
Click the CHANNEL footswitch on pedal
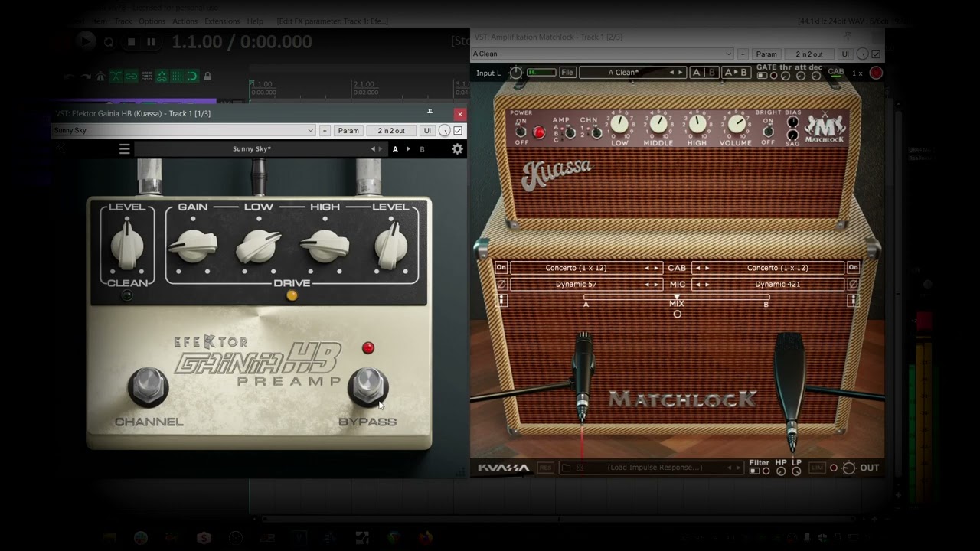[148, 386]
